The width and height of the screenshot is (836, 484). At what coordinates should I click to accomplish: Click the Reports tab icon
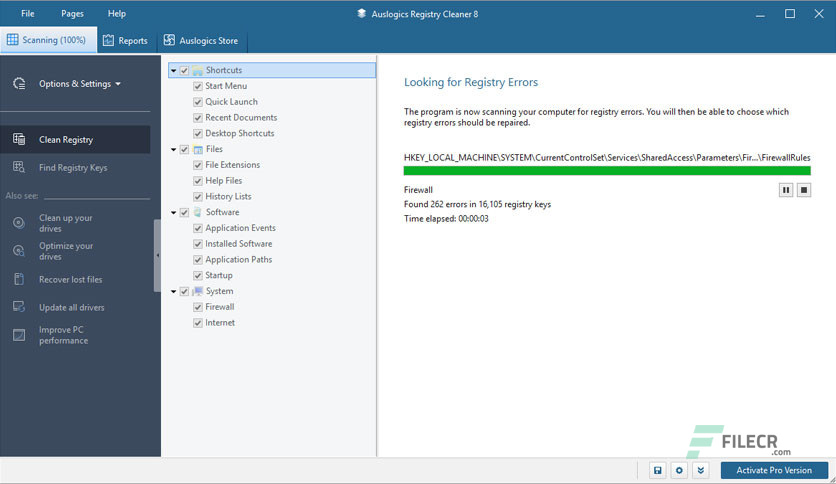click(108, 41)
